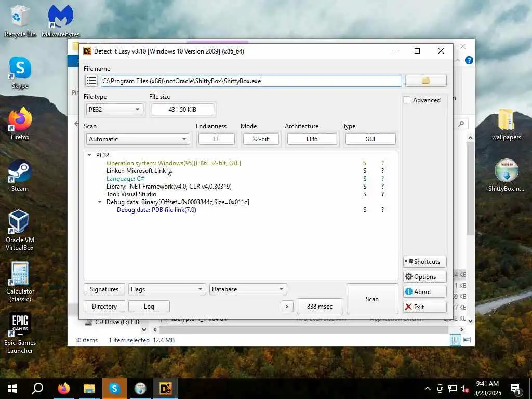Open the Database dropdown
Image resolution: width=532 pixels, height=399 pixels.
pyautogui.click(x=248, y=289)
